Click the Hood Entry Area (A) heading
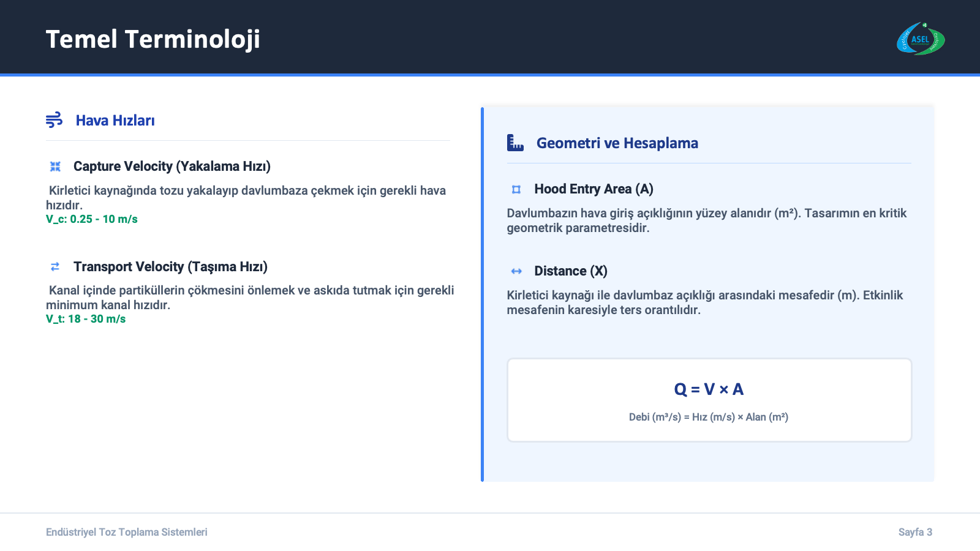Viewport: 980px width, 551px height. click(x=594, y=189)
